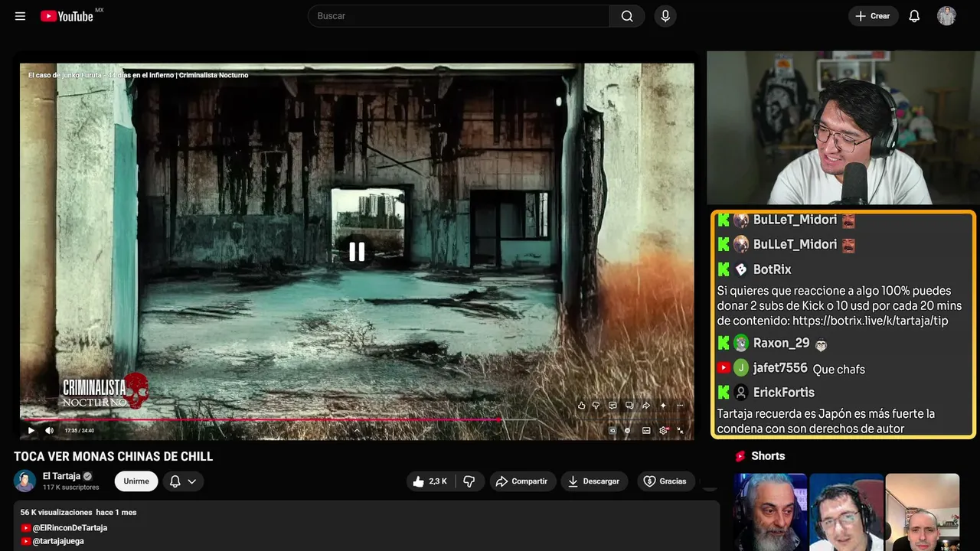Viewport: 980px width, 551px height.
Task: Click the in-player thumbs up icon
Action: (581, 406)
